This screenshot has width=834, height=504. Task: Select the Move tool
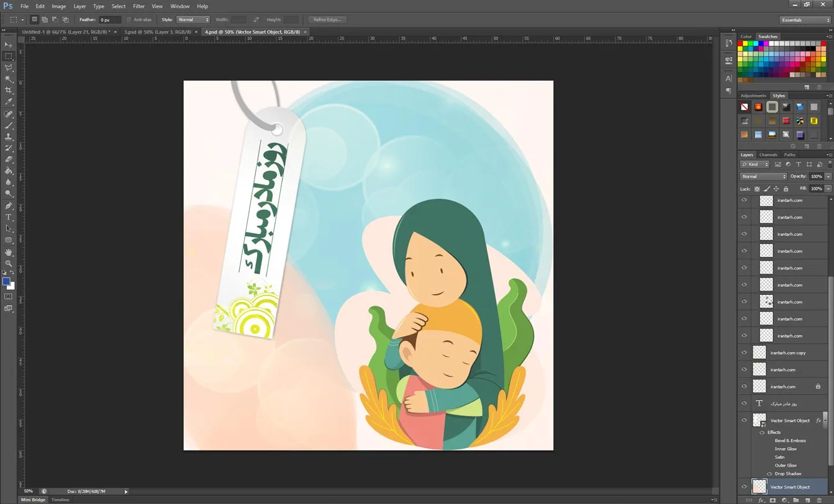pyautogui.click(x=9, y=45)
